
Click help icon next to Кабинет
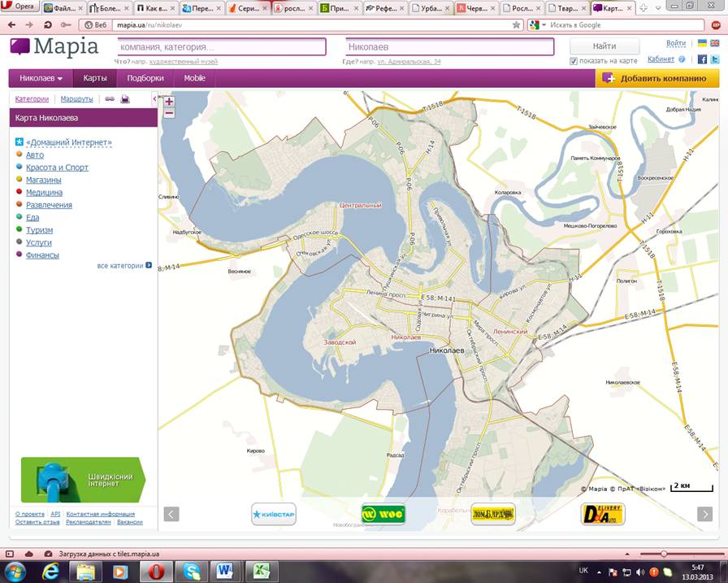coord(681,59)
